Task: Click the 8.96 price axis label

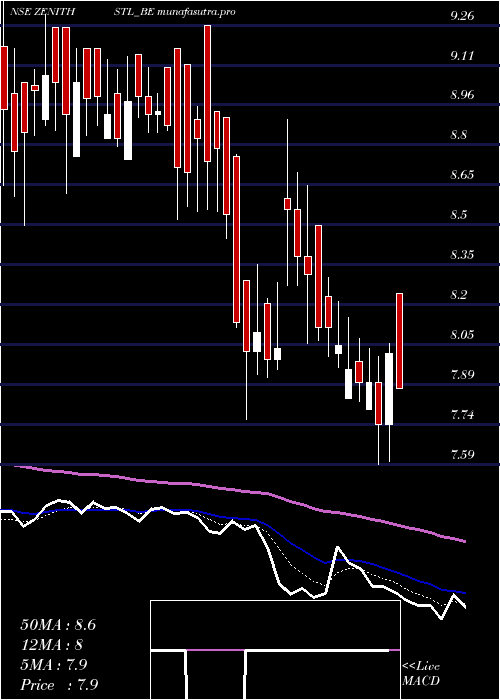Action: click(462, 95)
